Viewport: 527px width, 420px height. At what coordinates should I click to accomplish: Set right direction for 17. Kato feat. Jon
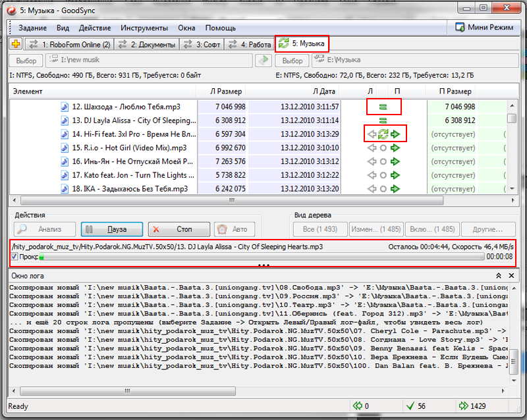tap(395, 175)
